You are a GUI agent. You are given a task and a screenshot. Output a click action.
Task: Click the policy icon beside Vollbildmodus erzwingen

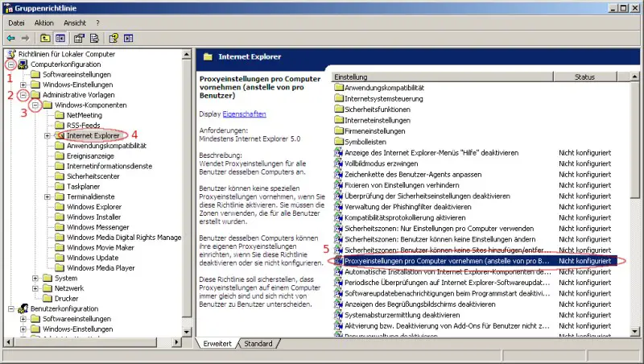tap(338, 163)
